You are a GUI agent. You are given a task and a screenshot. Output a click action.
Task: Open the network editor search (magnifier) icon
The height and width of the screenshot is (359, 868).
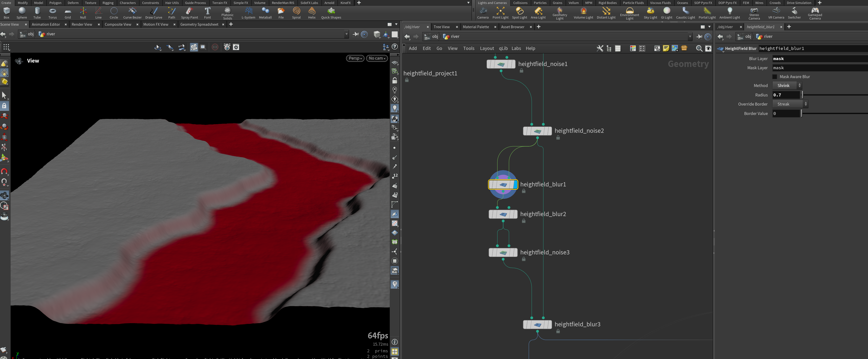699,48
